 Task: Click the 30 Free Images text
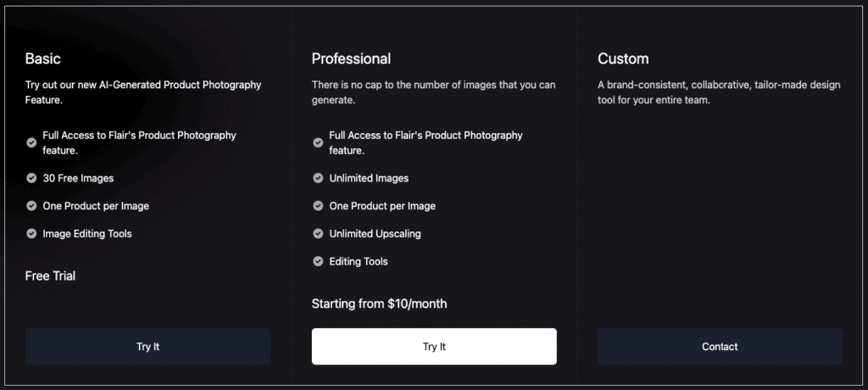point(78,178)
